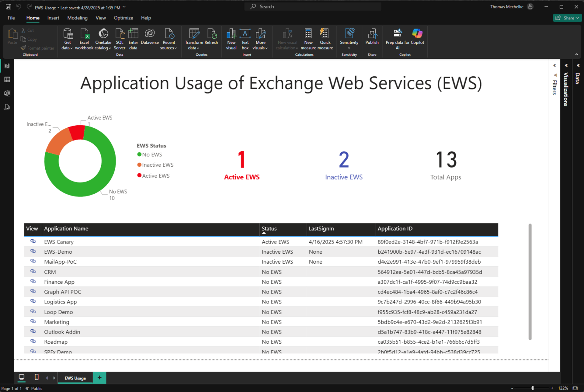Create a New measure from the ribbon
This screenshot has width=584, height=392.
(308, 38)
